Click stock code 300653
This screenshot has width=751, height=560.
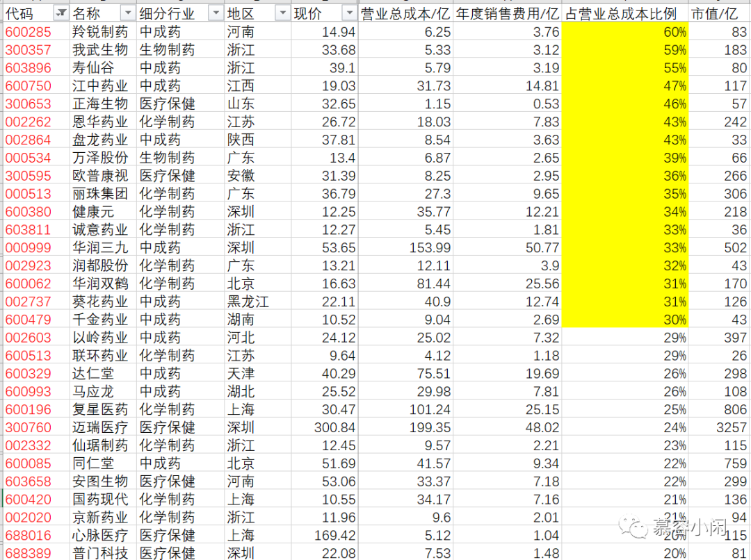tap(29, 104)
